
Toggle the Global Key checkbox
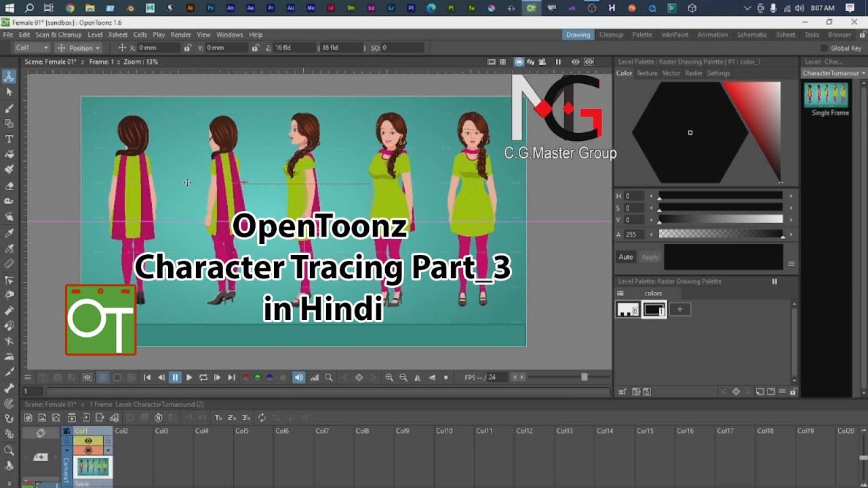(x=825, y=48)
